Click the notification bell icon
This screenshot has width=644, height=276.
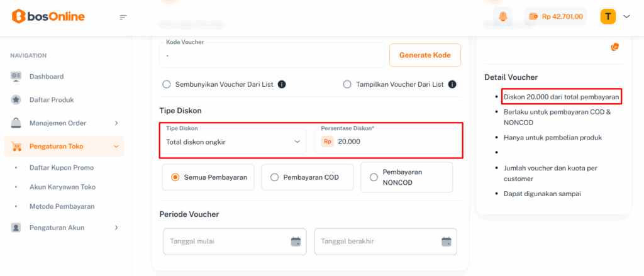[x=502, y=17]
